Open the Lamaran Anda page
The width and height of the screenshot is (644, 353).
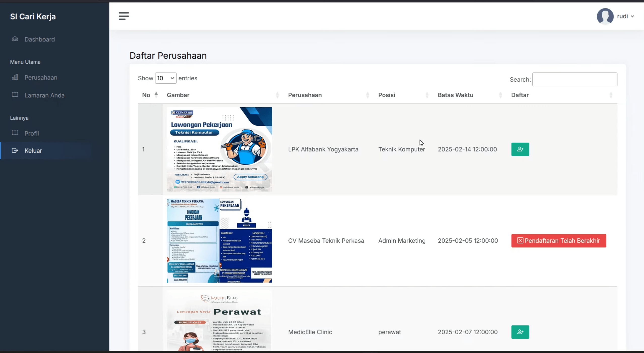point(44,95)
